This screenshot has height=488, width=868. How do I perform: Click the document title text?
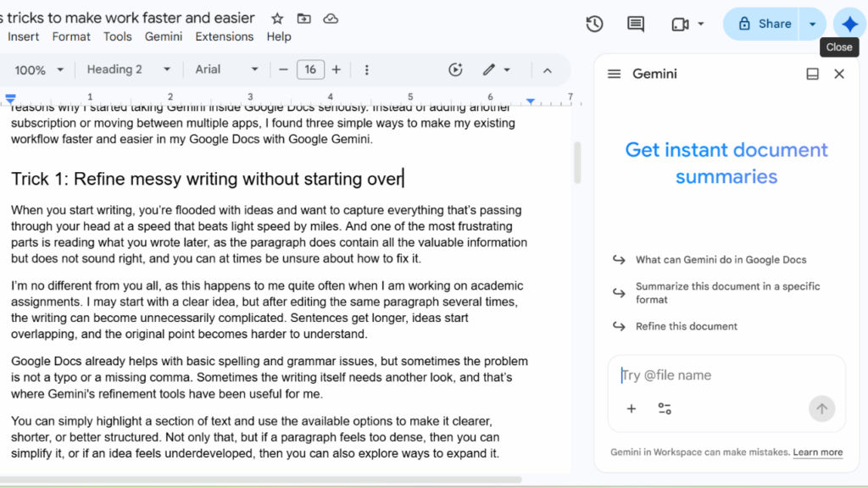127,18
